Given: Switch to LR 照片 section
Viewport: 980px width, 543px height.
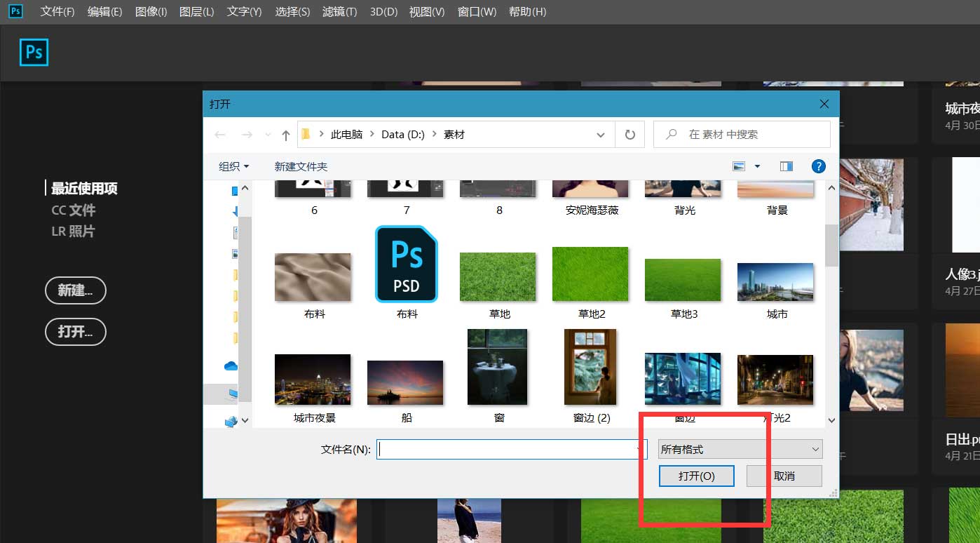Looking at the screenshot, I should 73,231.
